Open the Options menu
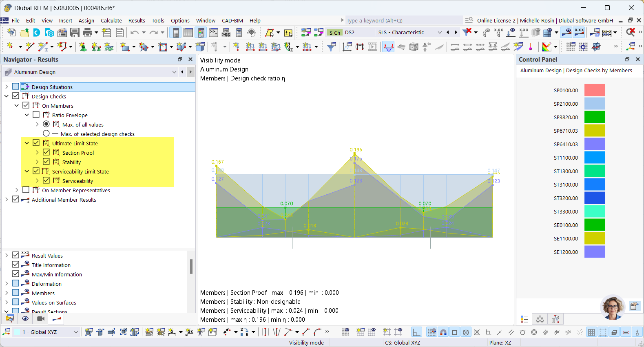The height and width of the screenshot is (347, 644). tap(180, 20)
